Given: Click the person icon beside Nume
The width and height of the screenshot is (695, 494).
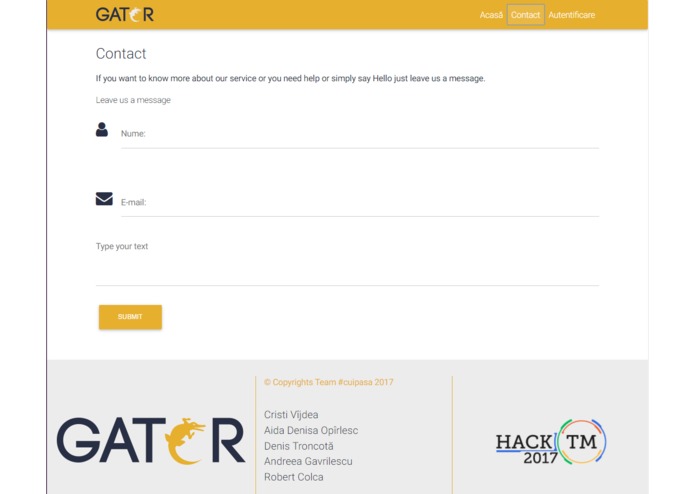Looking at the screenshot, I should click(x=102, y=129).
